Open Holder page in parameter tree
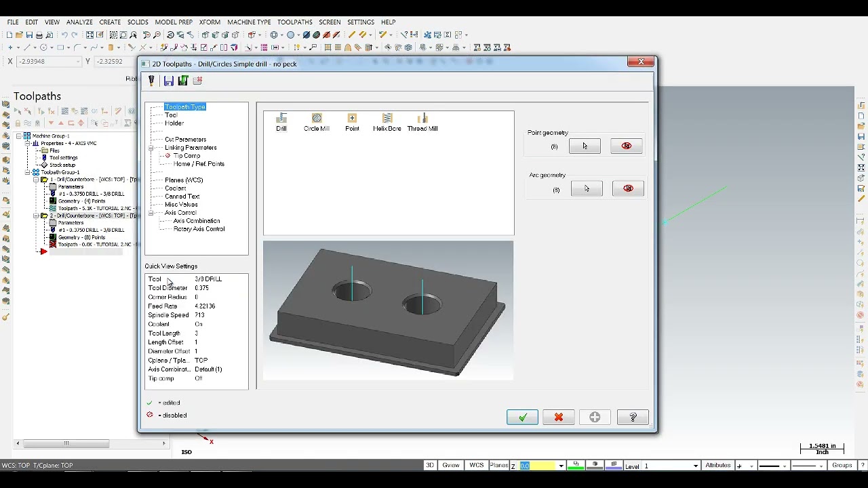The height and width of the screenshot is (488, 868). pos(174,123)
